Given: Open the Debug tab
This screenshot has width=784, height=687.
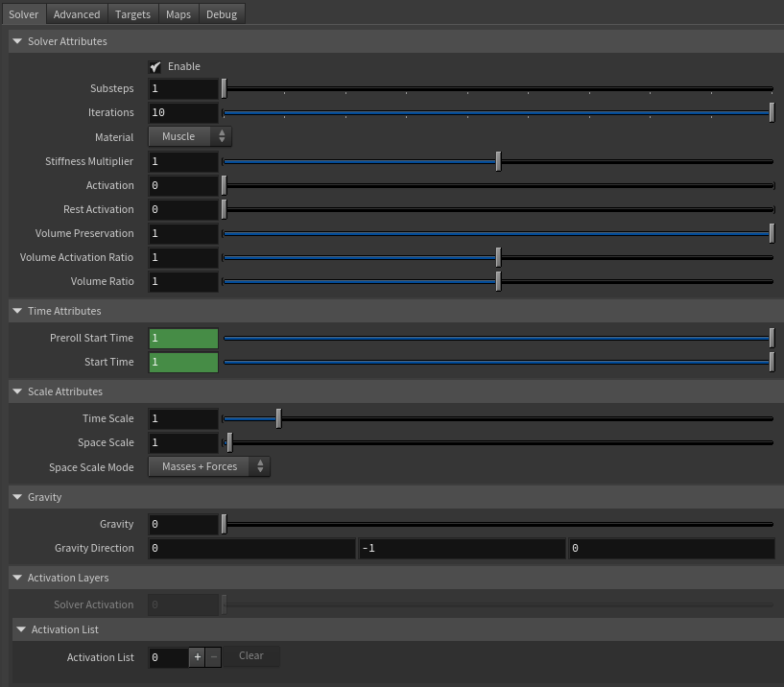Looking at the screenshot, I should [221, 14].
